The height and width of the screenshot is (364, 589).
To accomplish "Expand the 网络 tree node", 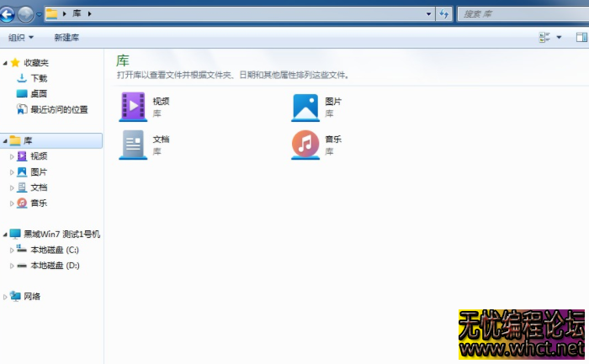I will coord(6,297).
